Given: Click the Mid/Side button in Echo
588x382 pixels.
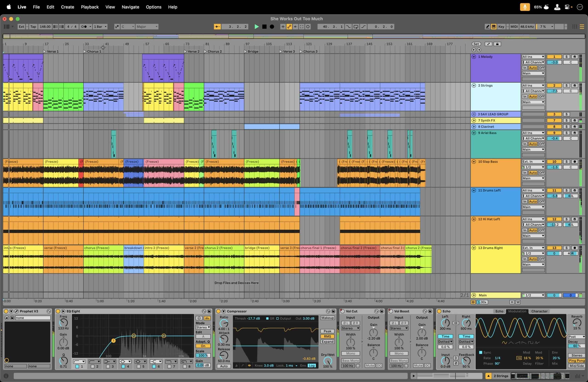Looking at the screenshot, I should [x=577, y=366].
